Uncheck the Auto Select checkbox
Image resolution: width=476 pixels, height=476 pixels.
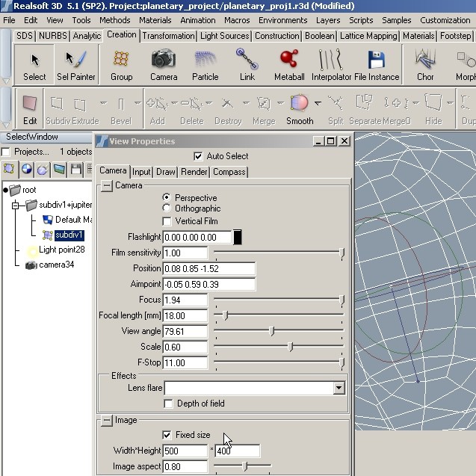pos(198,156)
